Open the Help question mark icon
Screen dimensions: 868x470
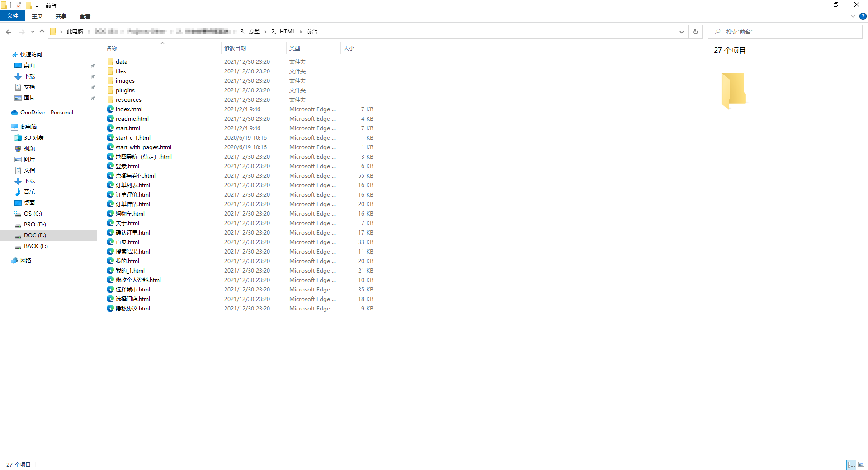point(863,16)
